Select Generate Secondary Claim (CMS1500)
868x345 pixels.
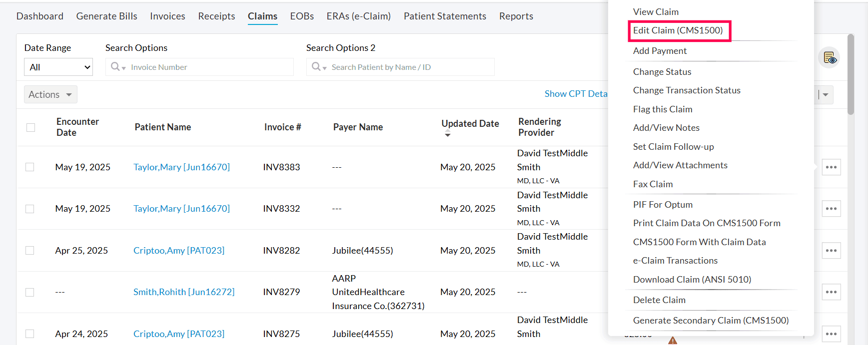pyautogui.click(x=711, y=321)
